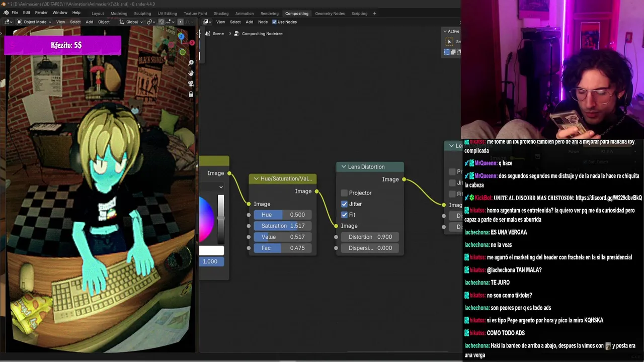Click the green Y axis gizmo circle

(x=183, y=52)
